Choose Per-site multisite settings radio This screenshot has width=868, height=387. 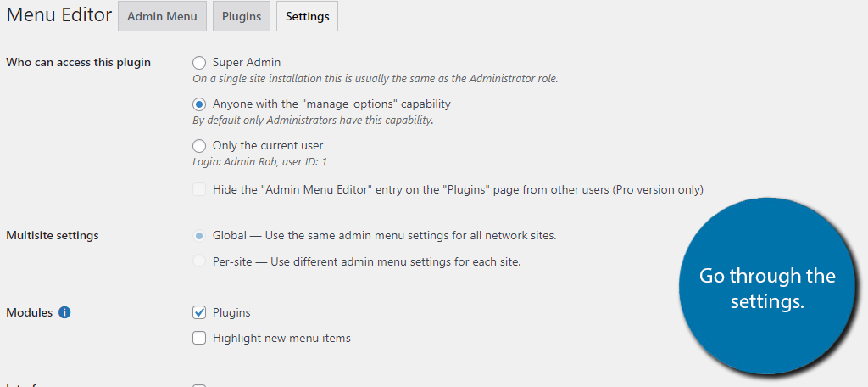[199, 261]
